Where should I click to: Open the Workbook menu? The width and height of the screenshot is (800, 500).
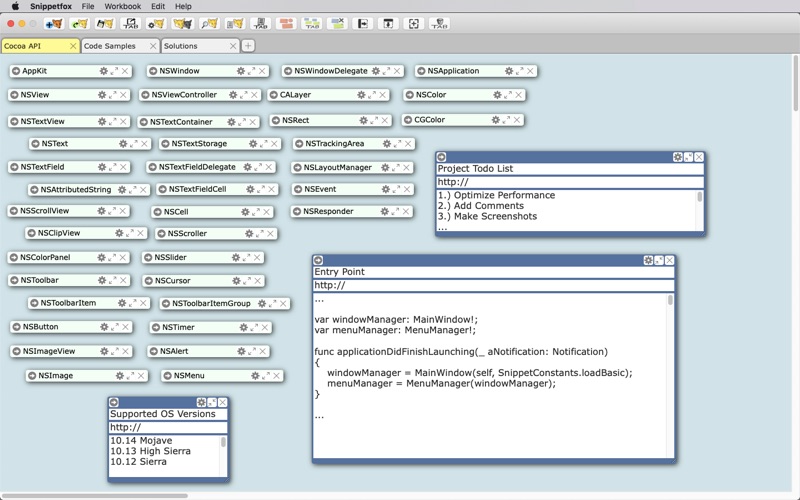point(122,6)
